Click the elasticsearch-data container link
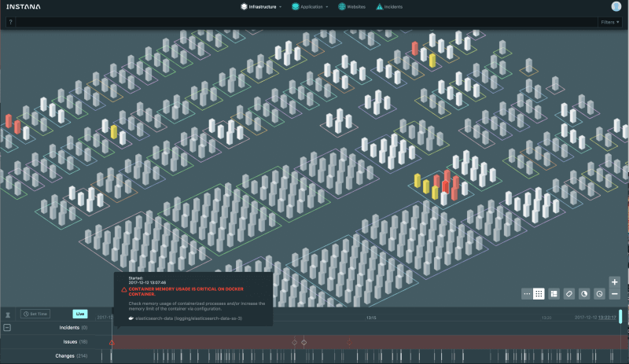This screenshot has height=364, width=629. point(189,318)
